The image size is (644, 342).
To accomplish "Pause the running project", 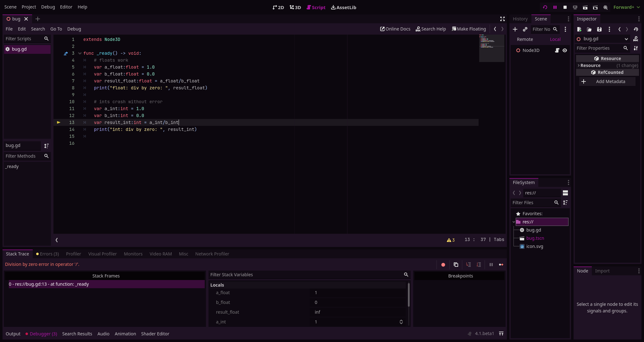I will pyautogui.click(x=555, y=7).
